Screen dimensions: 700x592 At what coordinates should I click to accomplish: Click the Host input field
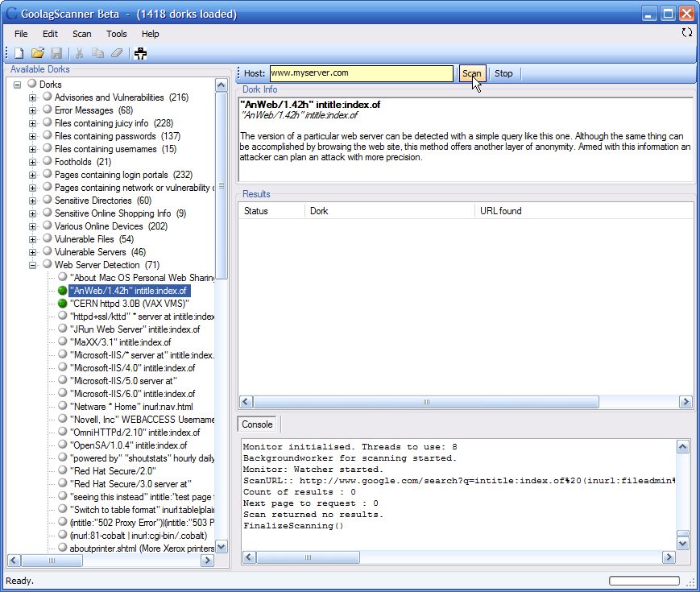361,73
